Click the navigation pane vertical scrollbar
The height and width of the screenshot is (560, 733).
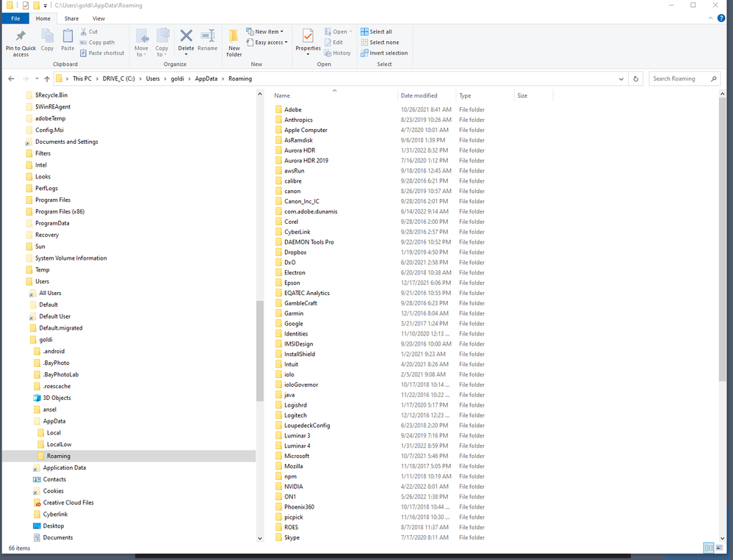pyautogui.click(x=260, y=350)
